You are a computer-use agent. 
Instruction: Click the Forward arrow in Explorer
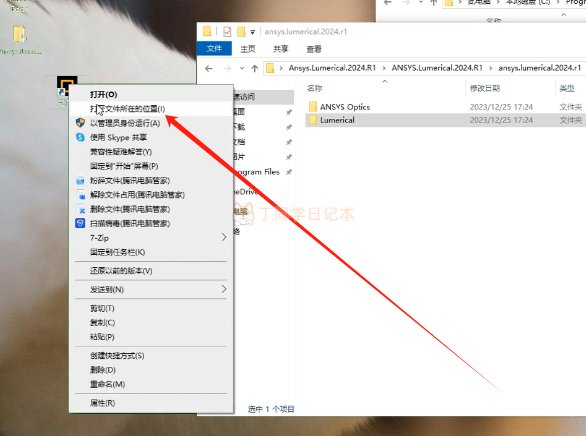[227, 68]
